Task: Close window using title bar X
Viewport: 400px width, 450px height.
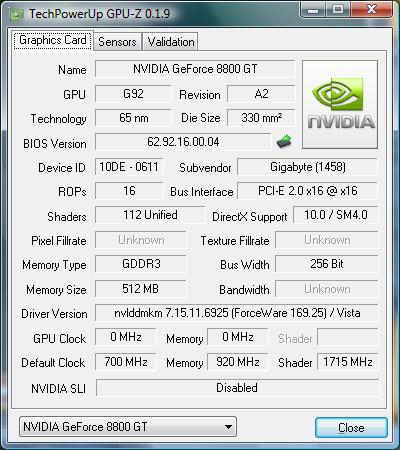Action: (x=371, y=10)
